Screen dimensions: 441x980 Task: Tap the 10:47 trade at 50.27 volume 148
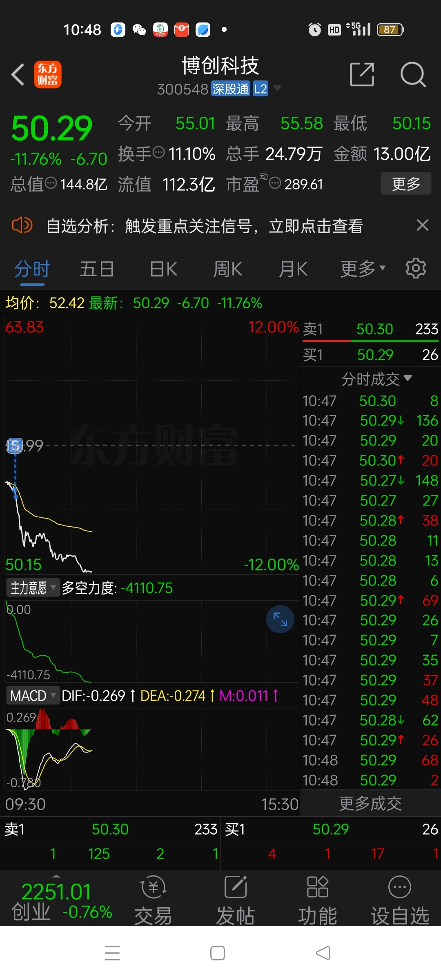[x=370, y=481]
